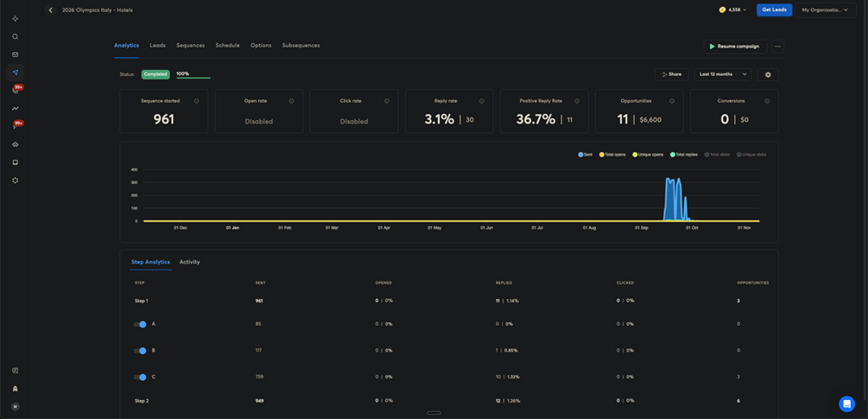Click the Completed status badge
Image resolution: width=868 pixels, height=419 pixels.
pos(155,74)
